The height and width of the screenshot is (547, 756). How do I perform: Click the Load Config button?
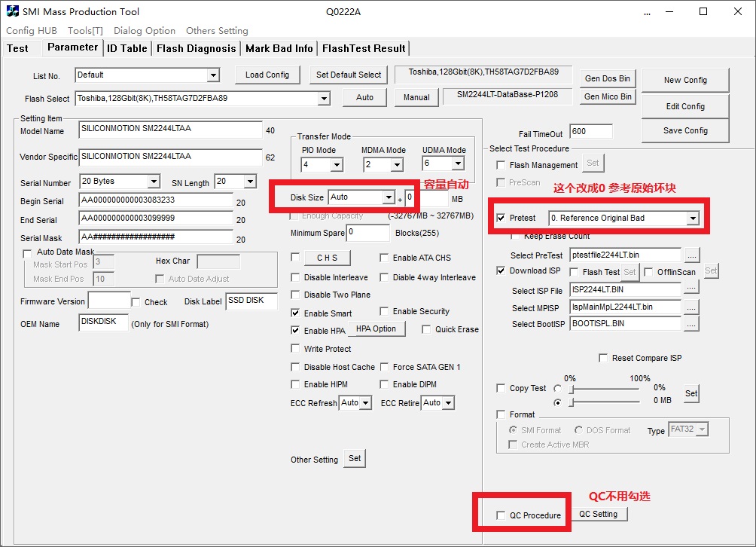[267, 75]
